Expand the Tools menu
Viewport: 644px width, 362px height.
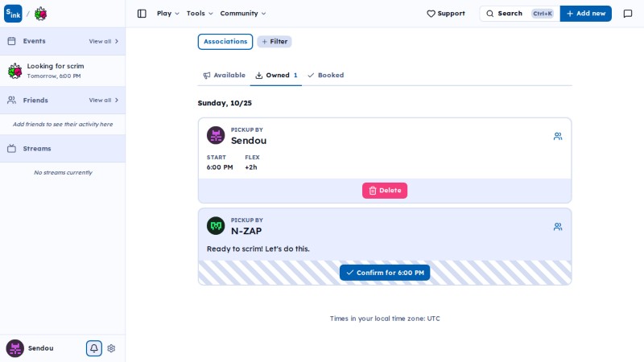pyautogui.click(x=200, y=14)
